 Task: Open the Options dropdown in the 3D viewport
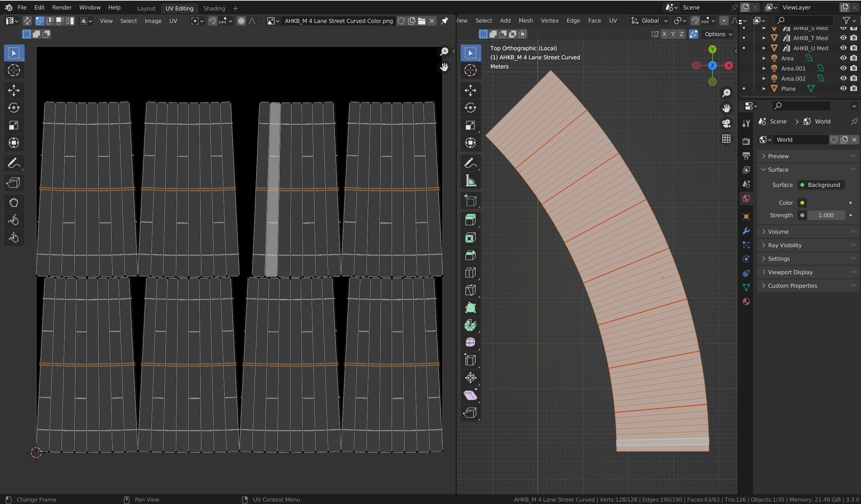tap(718, 34)
